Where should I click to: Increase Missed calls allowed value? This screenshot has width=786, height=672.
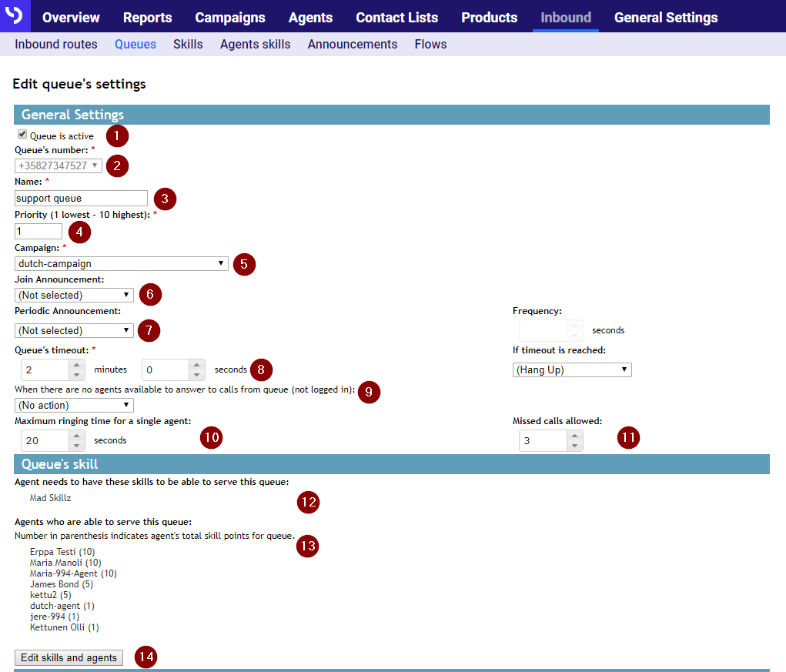click(575, 436)
